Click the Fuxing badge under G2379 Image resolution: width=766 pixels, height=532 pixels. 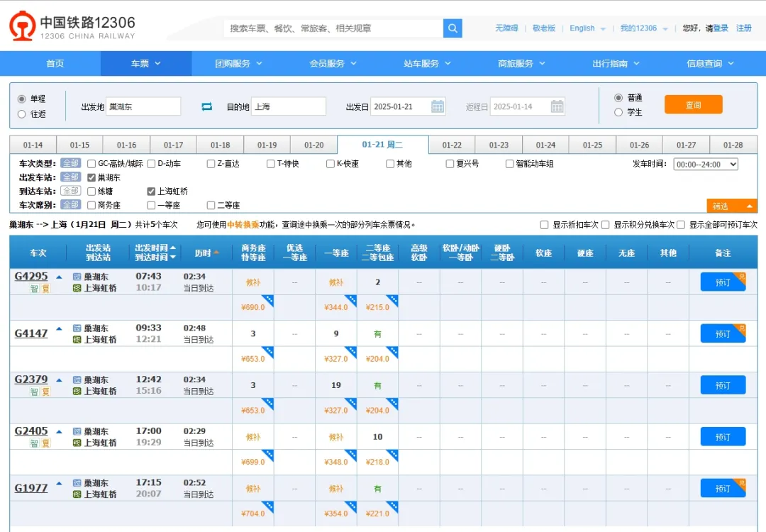(x=45, y=392)
